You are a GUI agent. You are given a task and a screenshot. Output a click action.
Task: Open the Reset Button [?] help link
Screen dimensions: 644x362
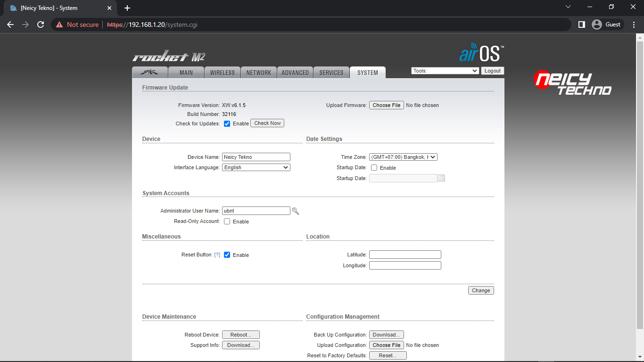pyautogui.click(x=217, y=255)
